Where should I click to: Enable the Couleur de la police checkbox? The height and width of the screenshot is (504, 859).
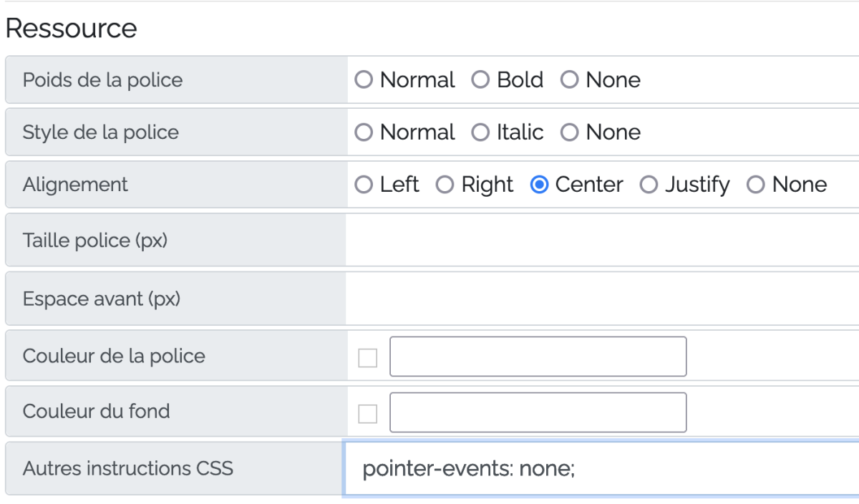(367, 357)
